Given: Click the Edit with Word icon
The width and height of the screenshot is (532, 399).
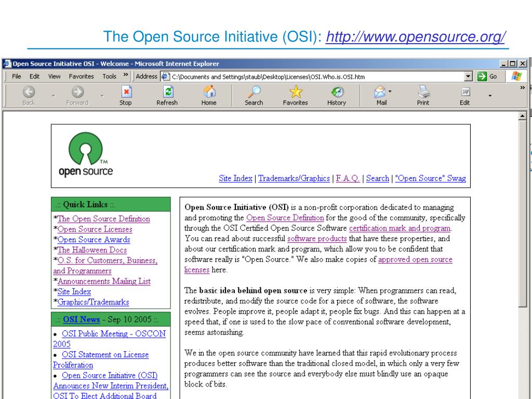Looking at the screenshot, I should pos(465,92).
